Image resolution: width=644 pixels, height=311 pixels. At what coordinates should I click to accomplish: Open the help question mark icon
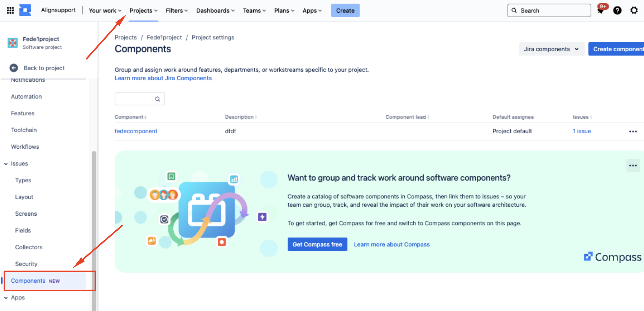click(617, 11)
